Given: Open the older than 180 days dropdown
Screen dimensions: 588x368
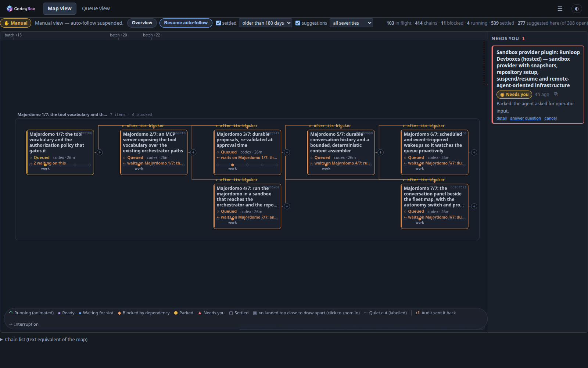Looking at the screenshot, I should pos(265,23).
